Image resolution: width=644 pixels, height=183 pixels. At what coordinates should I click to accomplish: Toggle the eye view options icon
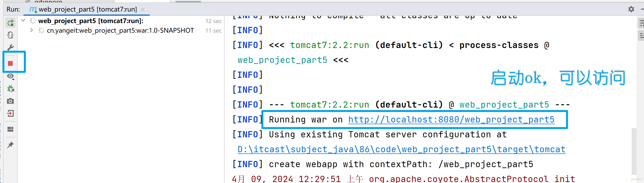(x=11, y=77)
